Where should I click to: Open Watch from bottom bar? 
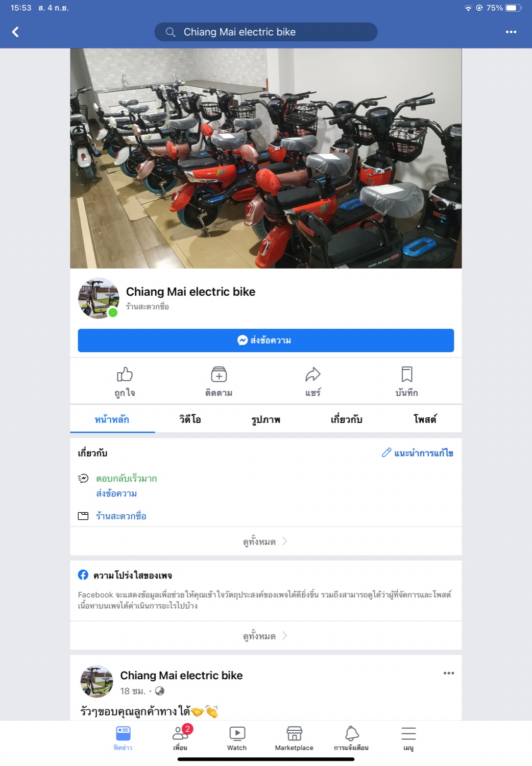237,738
